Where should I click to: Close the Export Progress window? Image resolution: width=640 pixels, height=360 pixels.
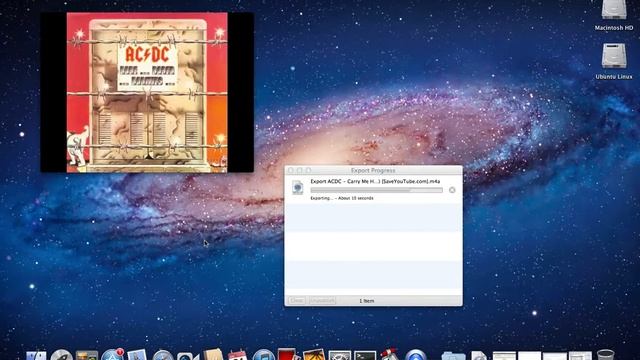pos(291,170)
